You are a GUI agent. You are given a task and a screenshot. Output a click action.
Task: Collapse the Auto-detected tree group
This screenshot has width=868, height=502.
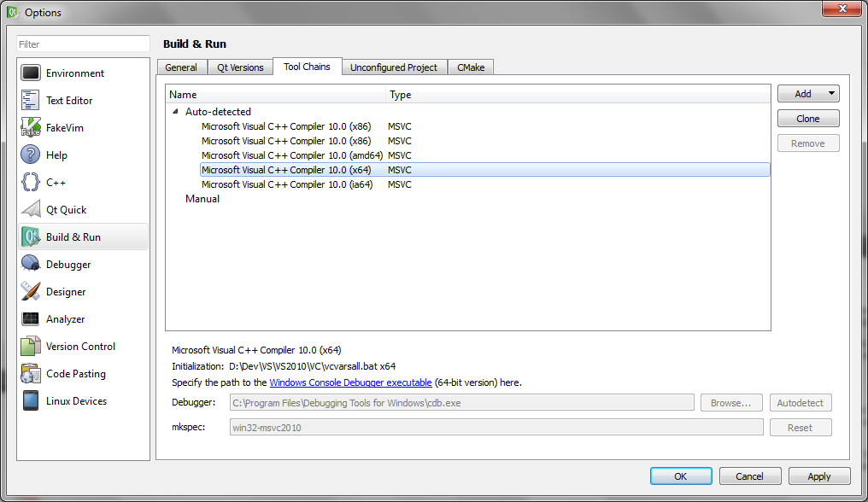[176, 112]
